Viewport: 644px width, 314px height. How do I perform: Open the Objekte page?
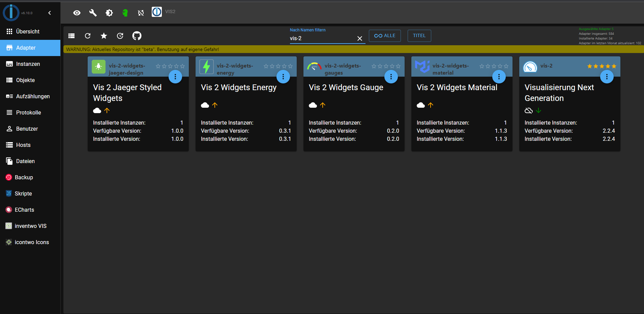(x=30, y=80)
